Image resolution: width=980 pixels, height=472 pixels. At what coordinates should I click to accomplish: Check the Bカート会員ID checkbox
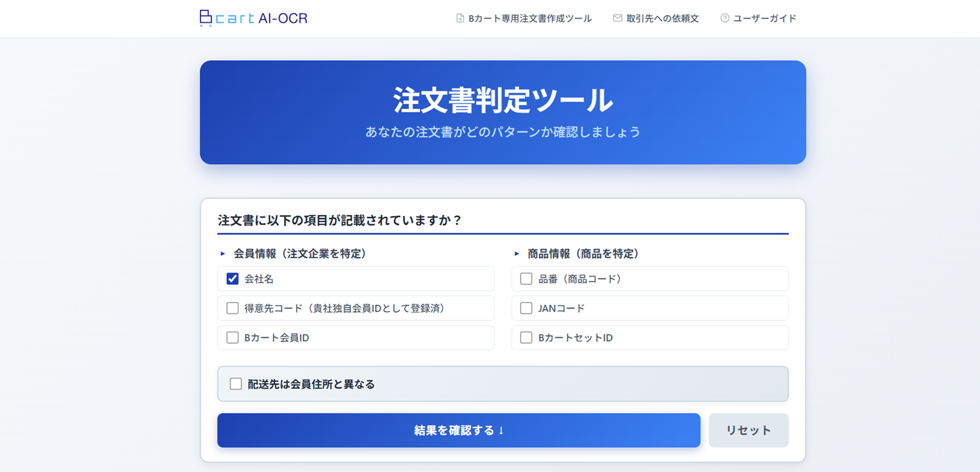[233, 338]
